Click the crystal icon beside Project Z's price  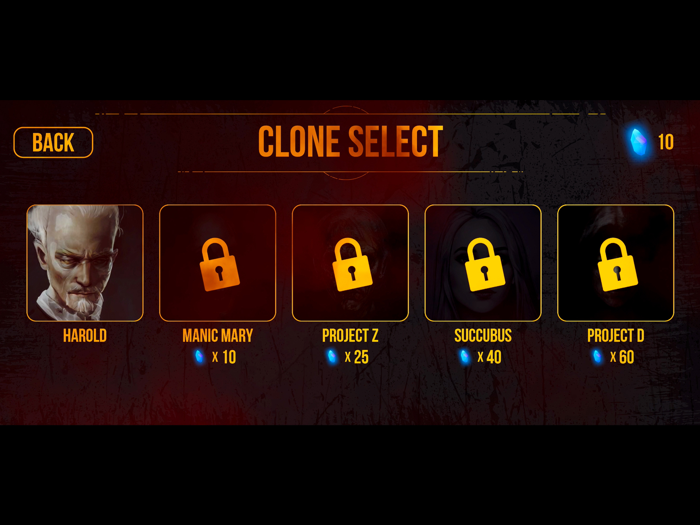[332, 357]
